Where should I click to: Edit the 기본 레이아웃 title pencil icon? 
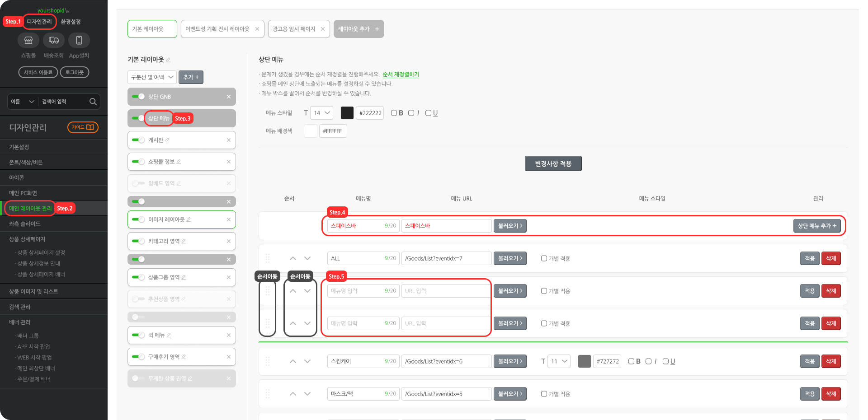point(168,60)
